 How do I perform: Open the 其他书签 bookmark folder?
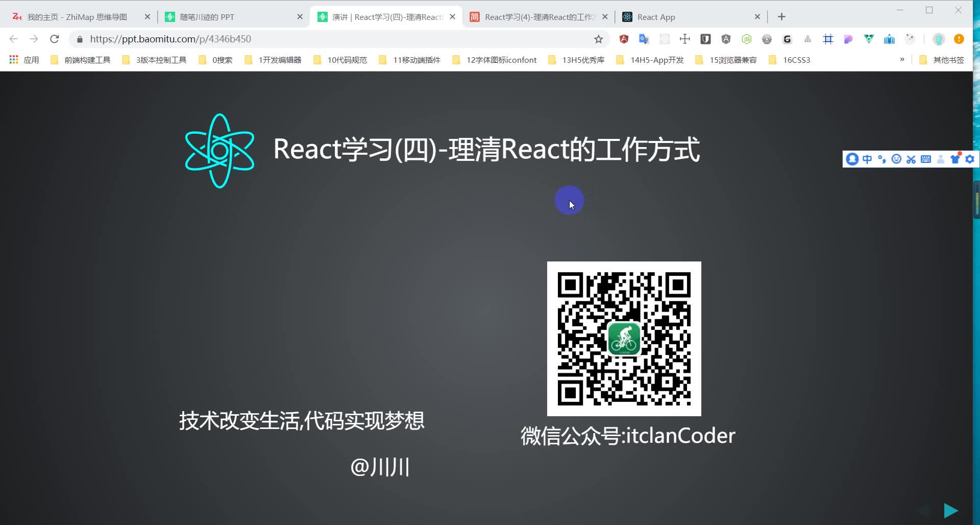pos(942,60)
